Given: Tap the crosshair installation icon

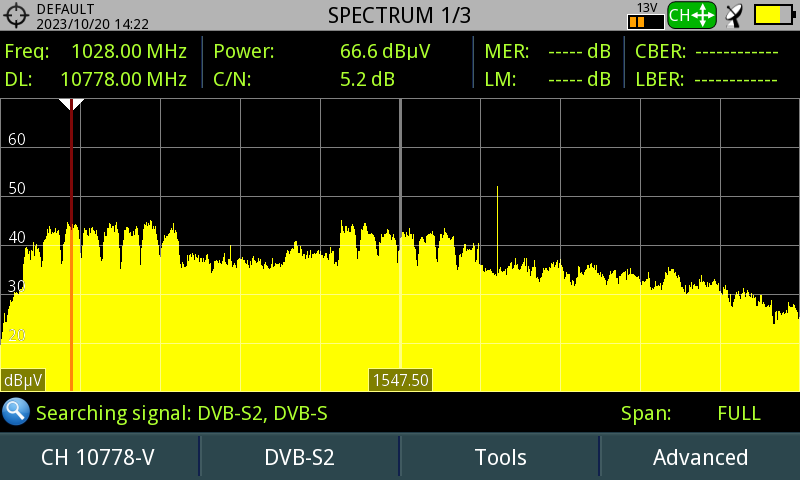Looking at the screenshot, I should tap(16, 15).
